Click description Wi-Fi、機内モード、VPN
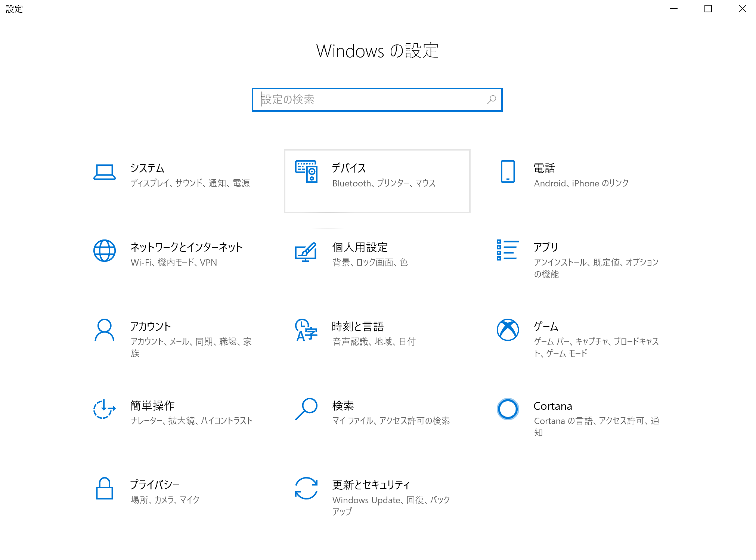 pyautogui.click(x=174, y=262)
